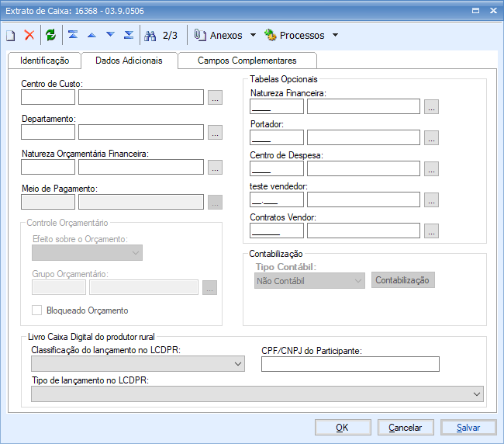504x444 pixels.
Task: Open Centro de Custo lookup button
Action: point(215,98)
